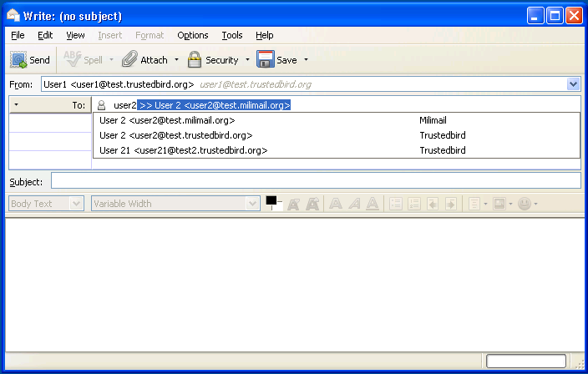The image size is (588, 374).
Task: Click the Spell check button
Action: click(x=83, y=60)
